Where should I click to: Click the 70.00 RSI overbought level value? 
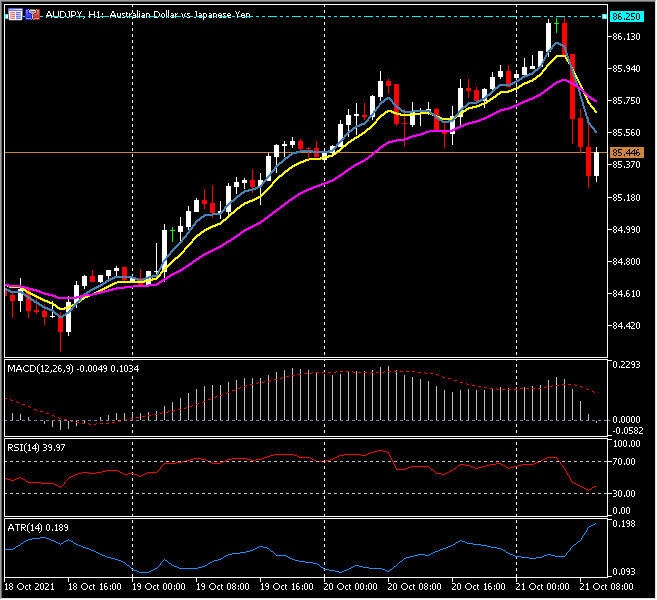click(626, 462)
